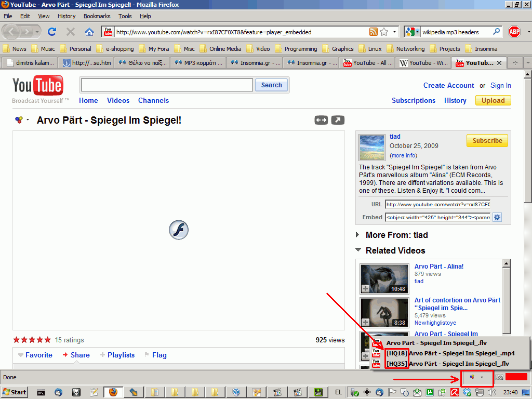The image size is (532, 399).
Task: Click the browser Back arrow button
Action: click(x=11, y=32)
